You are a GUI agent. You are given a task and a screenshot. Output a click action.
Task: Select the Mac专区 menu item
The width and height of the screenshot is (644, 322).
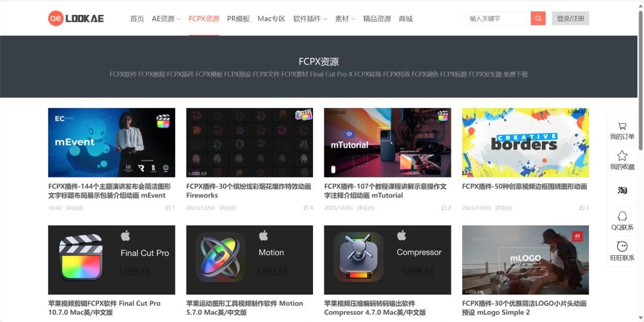point(271,18)
